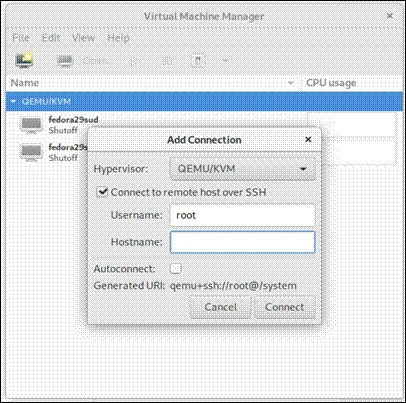
Task: Close the Virtual Machine Manager window
Action: pyautogui.click(x=389, y=16)
